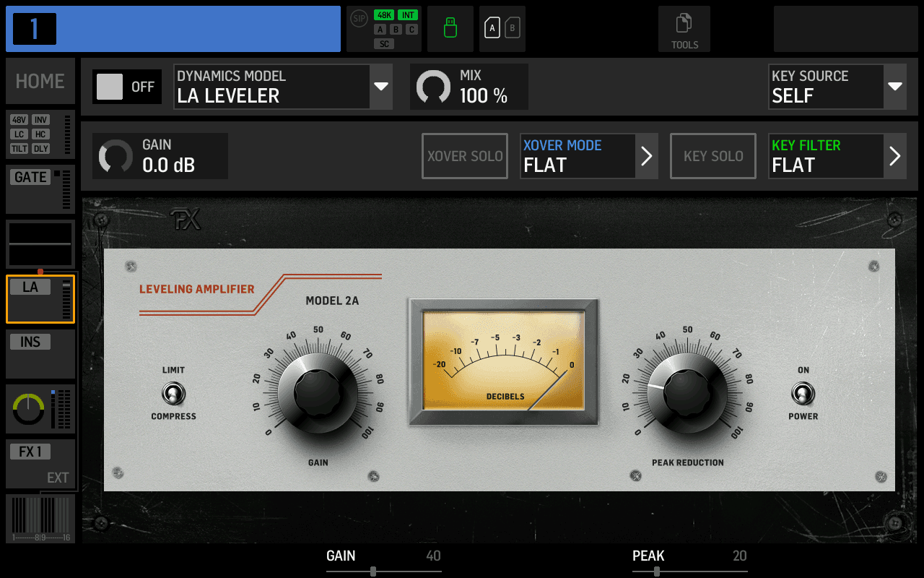The width and height of the screenshot is (924, 578).
Task: Open the XOVER MODE FLAT field
Action: point(577,156)
